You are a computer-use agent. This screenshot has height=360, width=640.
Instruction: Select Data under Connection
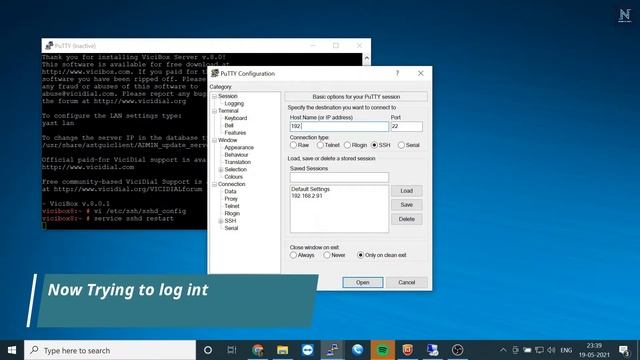(x=230, y=192)
